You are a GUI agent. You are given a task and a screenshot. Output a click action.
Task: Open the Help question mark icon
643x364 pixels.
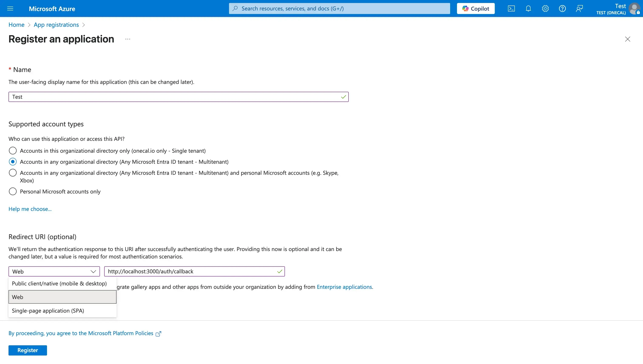[x=562, y=8]
